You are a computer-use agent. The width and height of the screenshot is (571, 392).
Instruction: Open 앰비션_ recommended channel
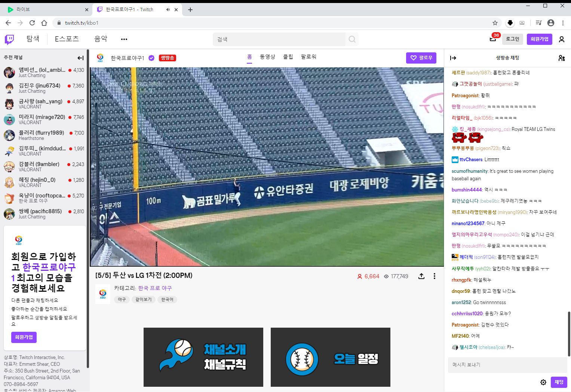[44, 72]
